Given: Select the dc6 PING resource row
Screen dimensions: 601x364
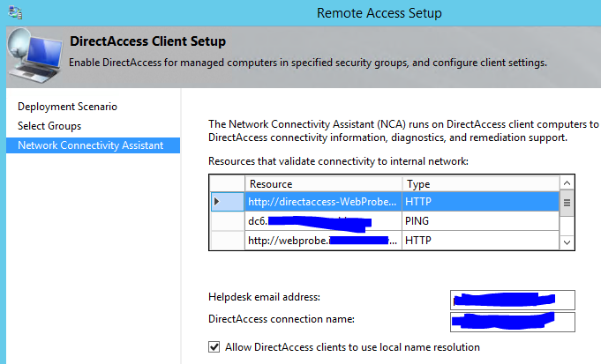Looking at the screenshot, I should point(385,221).
